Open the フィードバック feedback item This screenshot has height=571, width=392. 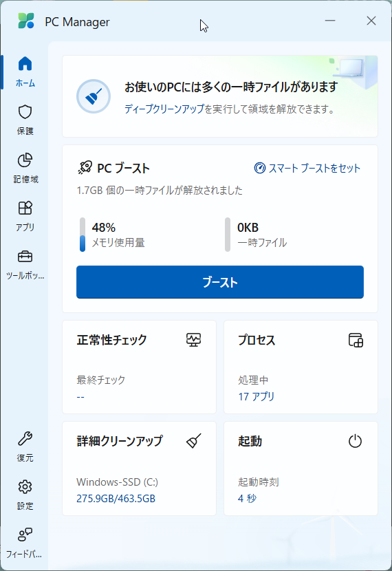25,543
